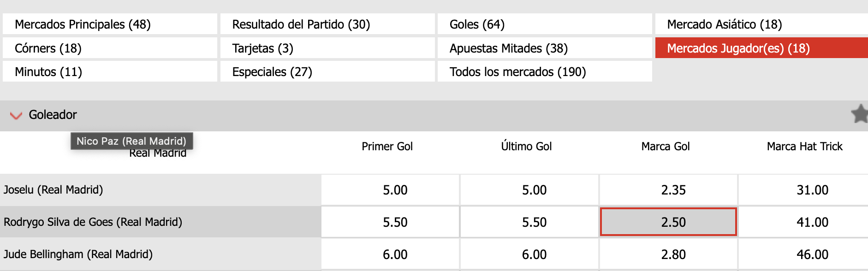868x271 pixels.
Task: Choose Rodrygo Marca Hat Trick 41.00
Action: click(x=812, y=222)
